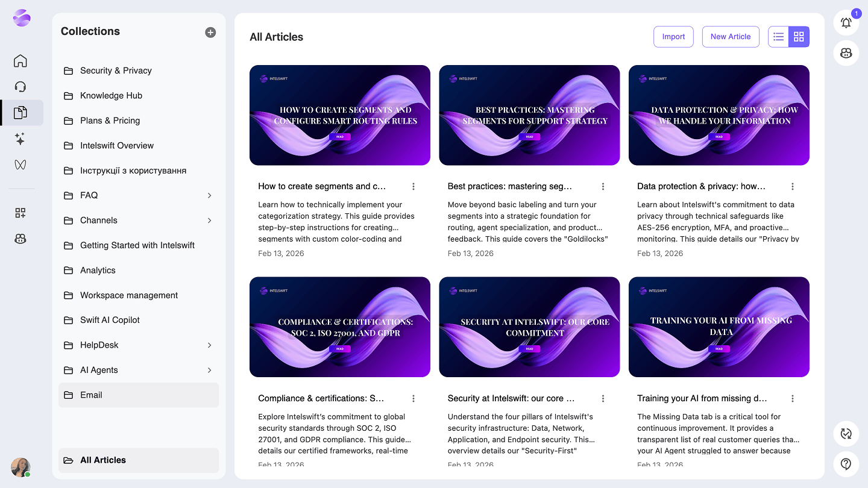Open the Home dashboard icon
The width and height of the screenshot is (868, 488).
click(20, 61)
